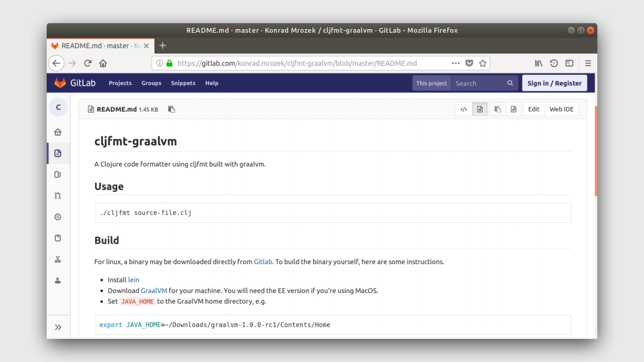Viewport: 644px width, 362px height.
Task: Follow the GraalVM link
Action: 154,290
